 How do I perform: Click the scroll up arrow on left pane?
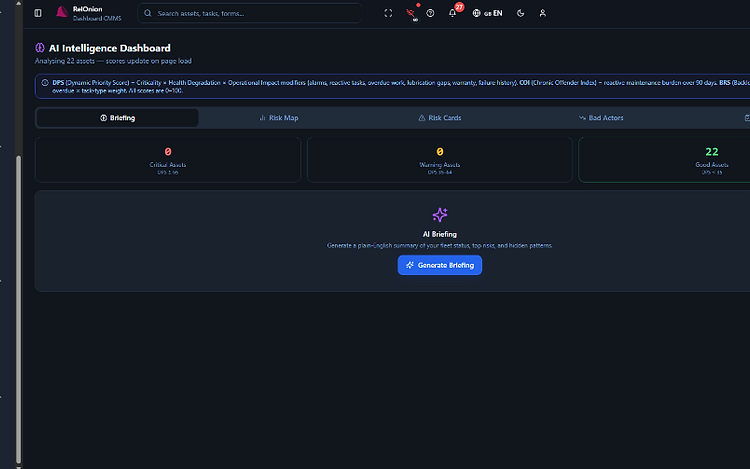pyautogui.click(x=18, y=3)
